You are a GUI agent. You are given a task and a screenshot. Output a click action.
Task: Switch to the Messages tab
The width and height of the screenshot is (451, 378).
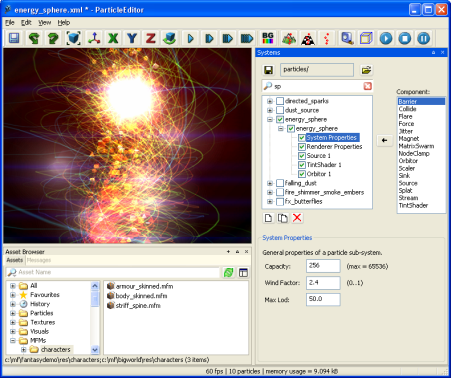click(x=39, y=260)
